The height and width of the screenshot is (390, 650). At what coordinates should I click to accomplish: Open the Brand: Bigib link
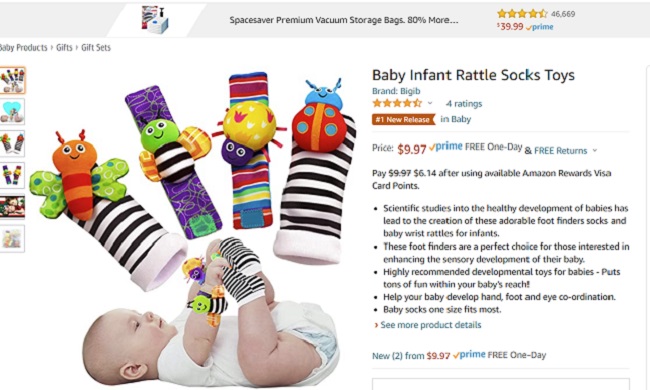(396, 91)
